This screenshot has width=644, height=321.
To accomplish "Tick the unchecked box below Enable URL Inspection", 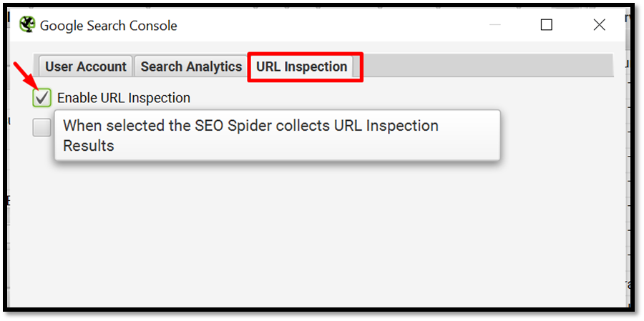I will tap(42, 128).
